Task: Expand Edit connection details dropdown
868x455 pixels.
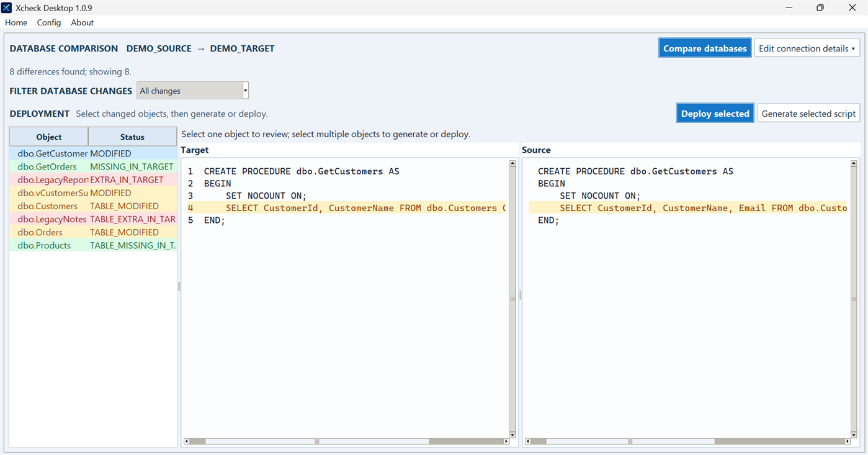Action: point(807,48)
